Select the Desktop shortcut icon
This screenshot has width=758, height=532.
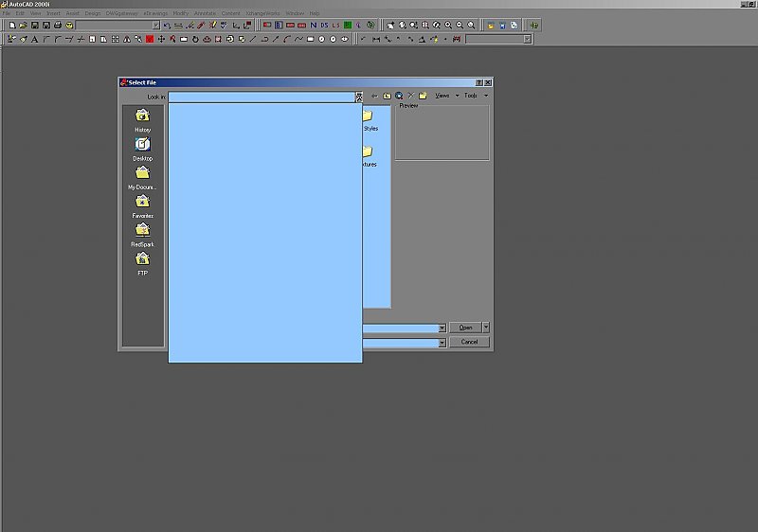(142, 145)
